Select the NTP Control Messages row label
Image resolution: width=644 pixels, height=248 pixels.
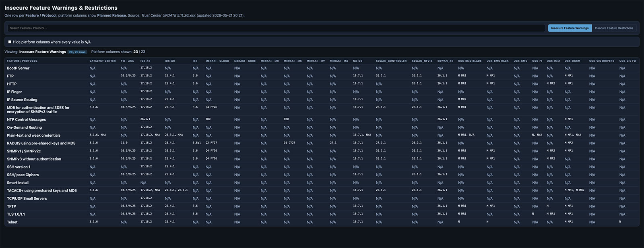click(26, 120)
